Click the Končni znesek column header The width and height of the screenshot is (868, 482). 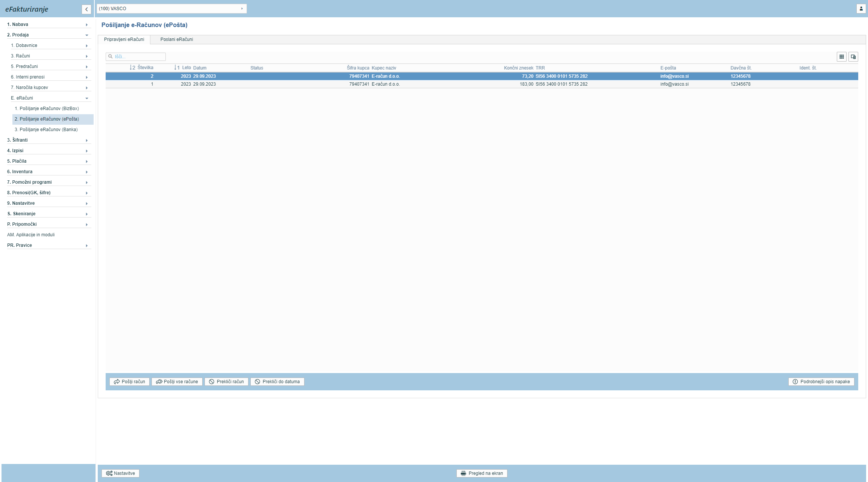coord(518,68)
